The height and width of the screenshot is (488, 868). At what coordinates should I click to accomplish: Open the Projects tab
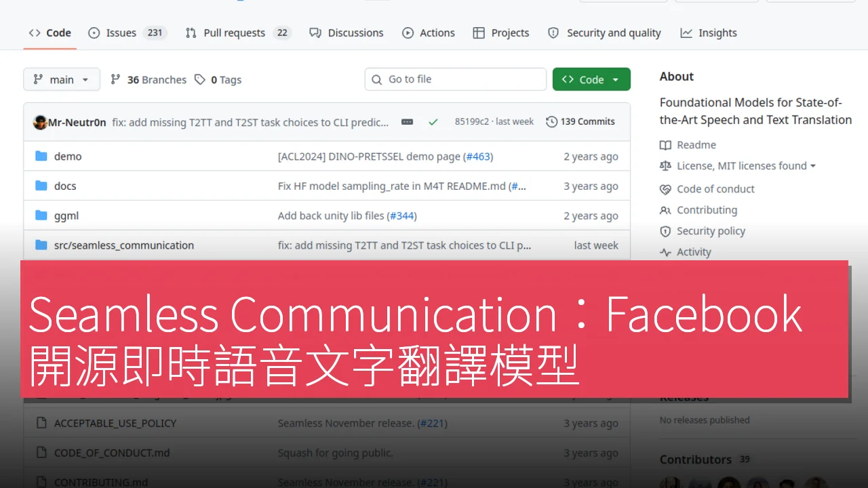tap(501, 33)
